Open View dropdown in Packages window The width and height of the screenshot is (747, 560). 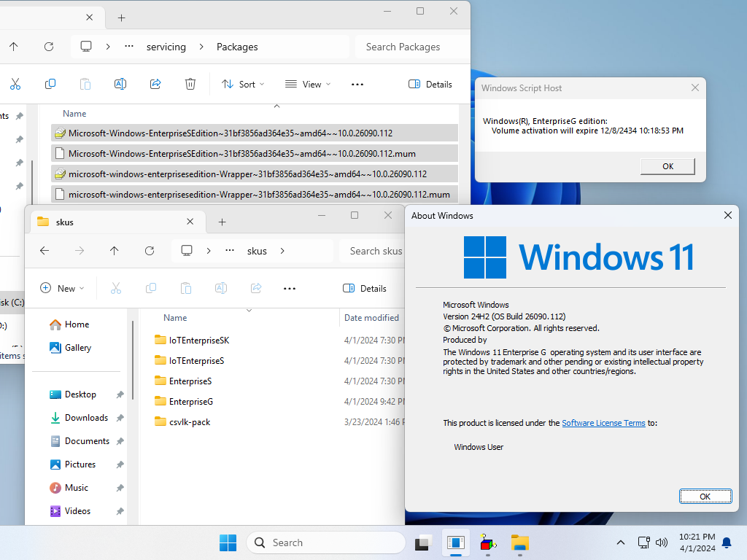coord(307,85)
